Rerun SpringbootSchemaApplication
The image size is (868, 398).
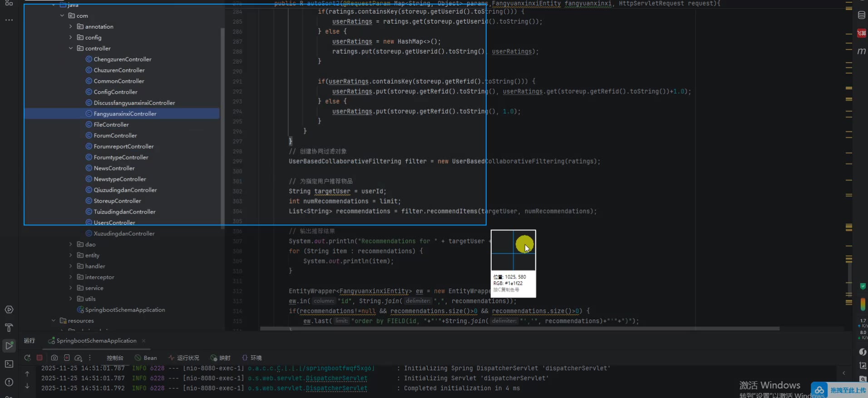(28, 358)
